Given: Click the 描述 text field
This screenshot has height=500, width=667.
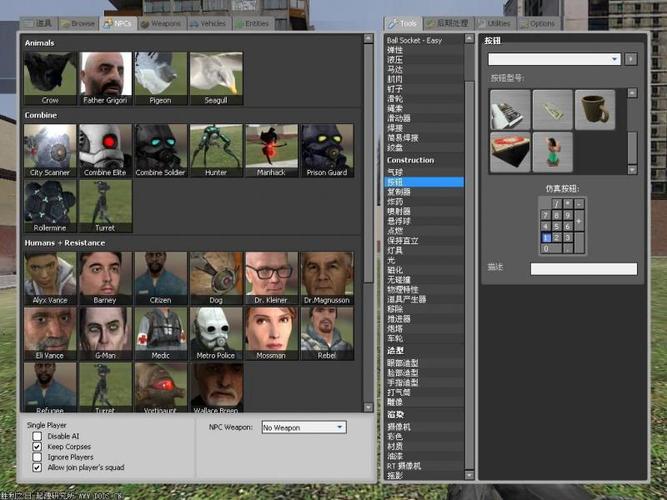Looking at the screenshot, I should pyautogui.click(x=584, y=269).
